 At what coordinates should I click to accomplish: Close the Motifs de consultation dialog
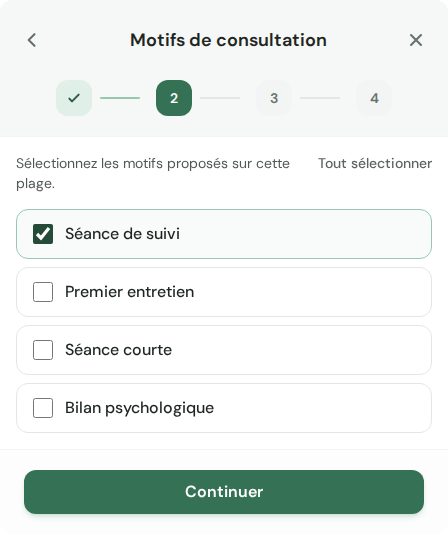pos(416,40)
